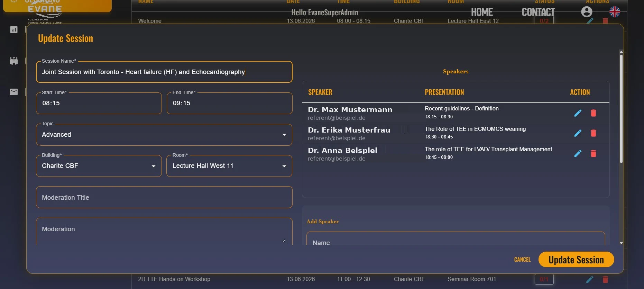Delete Dr. Erika Musterfrau from speakers
The image size is (644, 289).
pos(594,133)
